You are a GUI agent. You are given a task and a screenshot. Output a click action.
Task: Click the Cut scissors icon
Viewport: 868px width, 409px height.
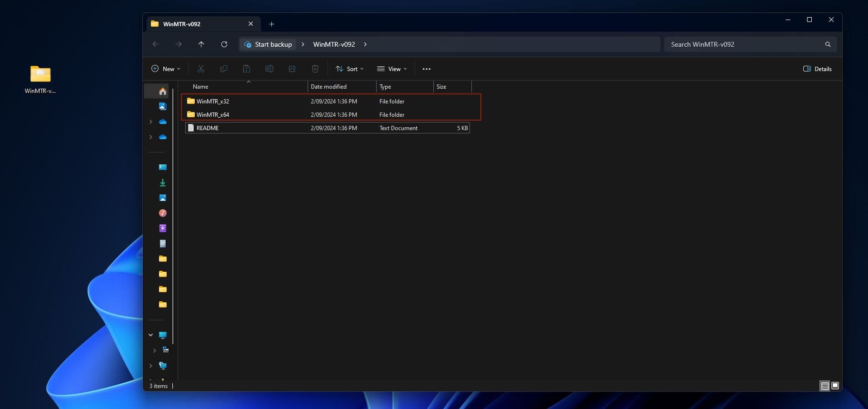coord(201,69)
